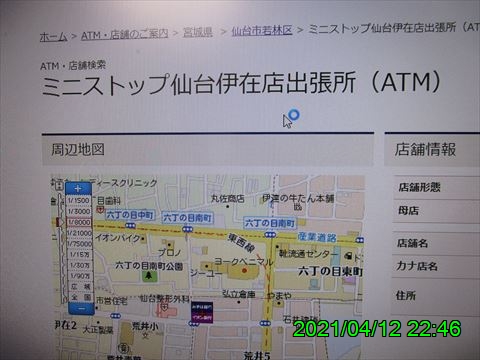Select the 全国 map scale
Viewport: 480px width, 360px height.
pyautogui.click(x=81, y=297)
